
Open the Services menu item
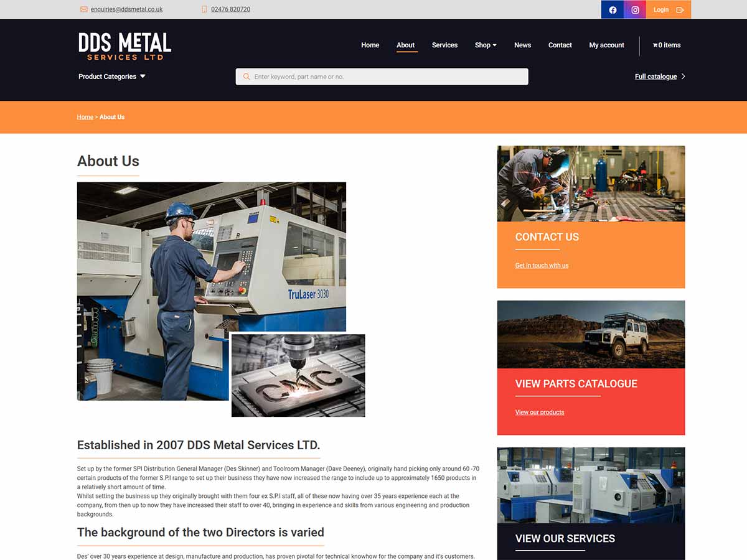pos(444,45)
